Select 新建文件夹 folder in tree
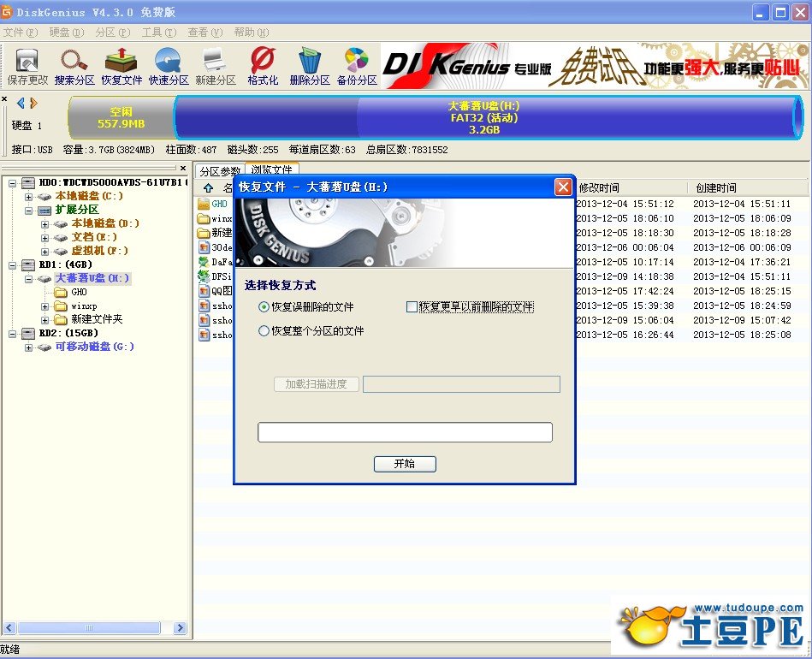 (97, 319)
